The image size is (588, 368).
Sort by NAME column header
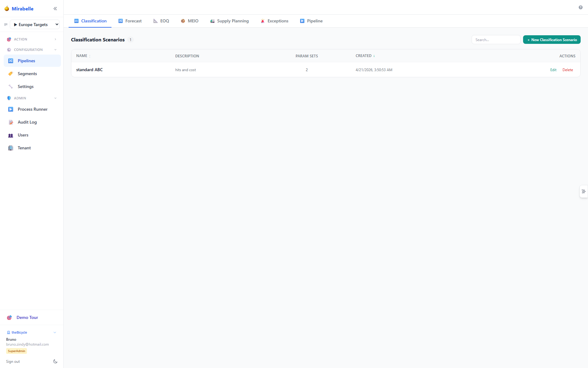83,56
